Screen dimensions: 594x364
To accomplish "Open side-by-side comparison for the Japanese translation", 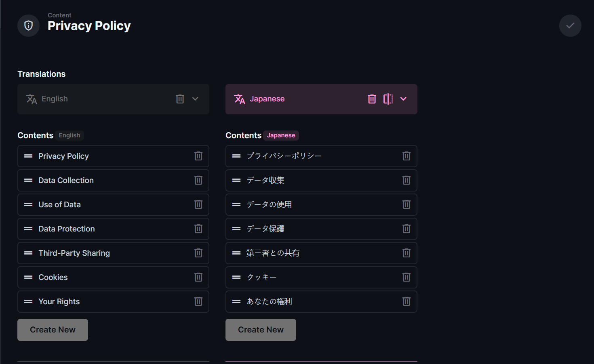I will pos(388,99).
